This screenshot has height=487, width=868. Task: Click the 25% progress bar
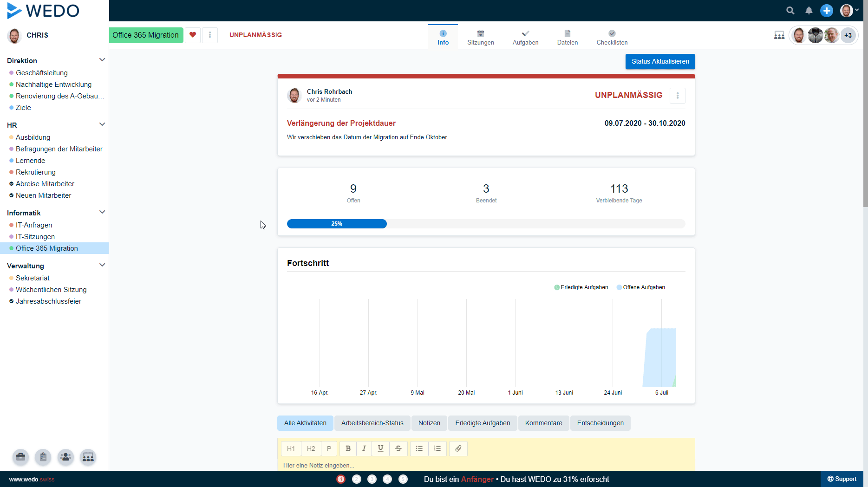click(337, 224)
